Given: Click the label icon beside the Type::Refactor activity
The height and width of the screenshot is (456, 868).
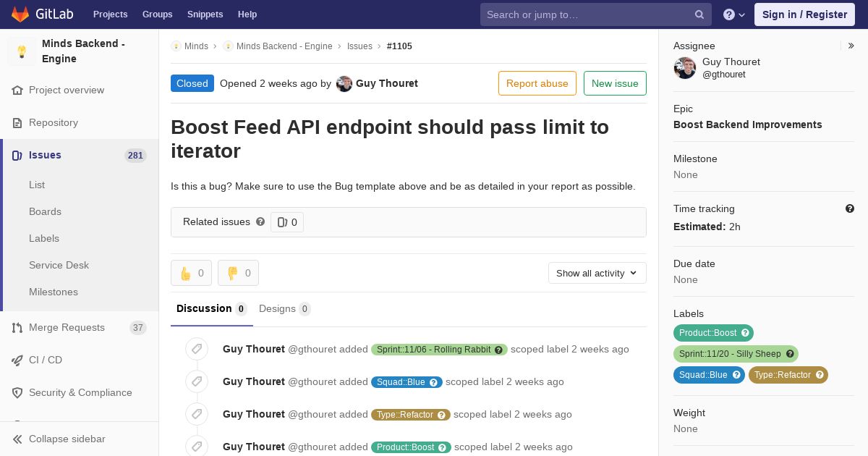Looking at the screenshot, I should pyautogui.click(x=196, y=414).
